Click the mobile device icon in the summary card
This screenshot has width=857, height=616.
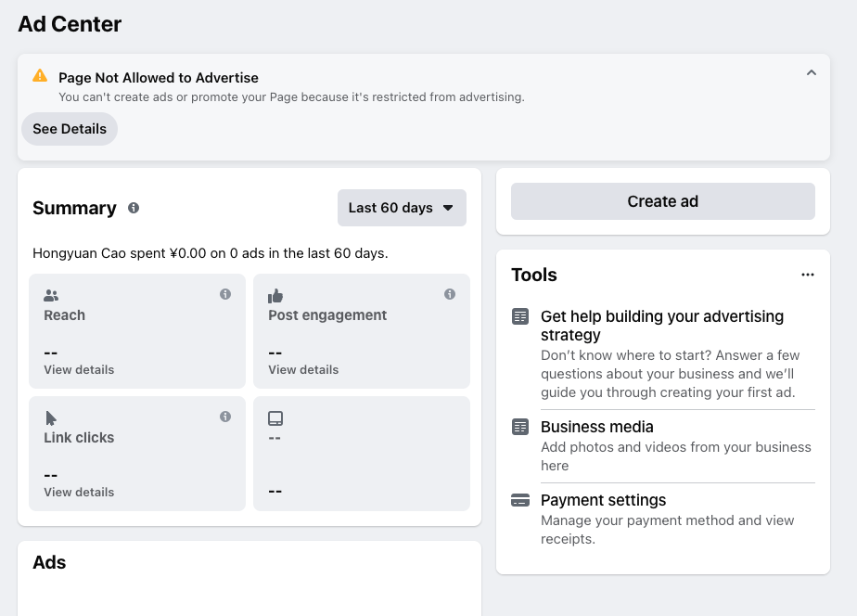tap(275, 417)
